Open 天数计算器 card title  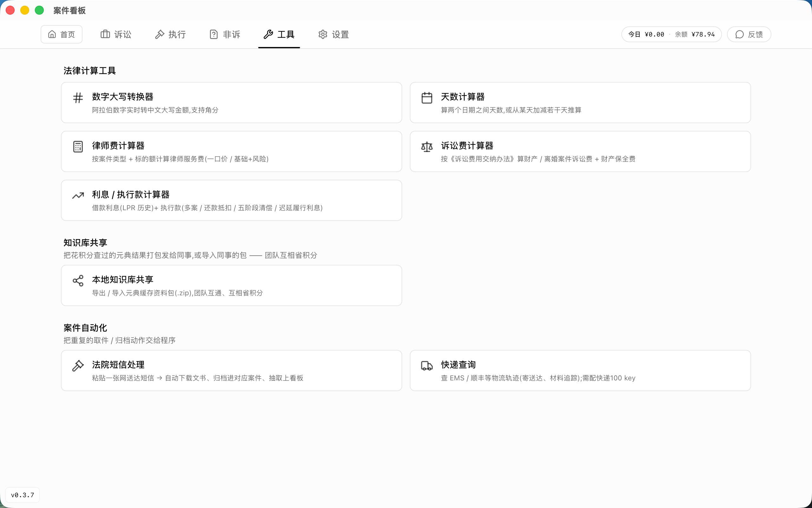tap(463, 97)
